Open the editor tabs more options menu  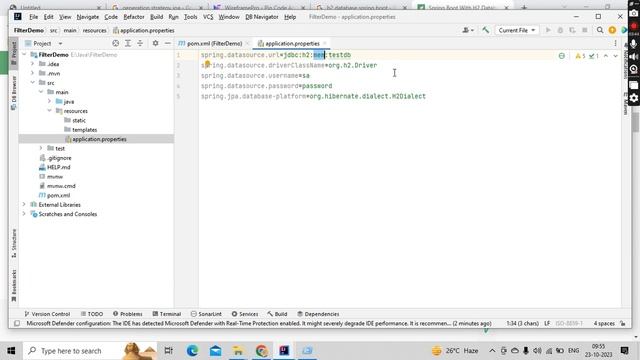[x=616, y=43]
